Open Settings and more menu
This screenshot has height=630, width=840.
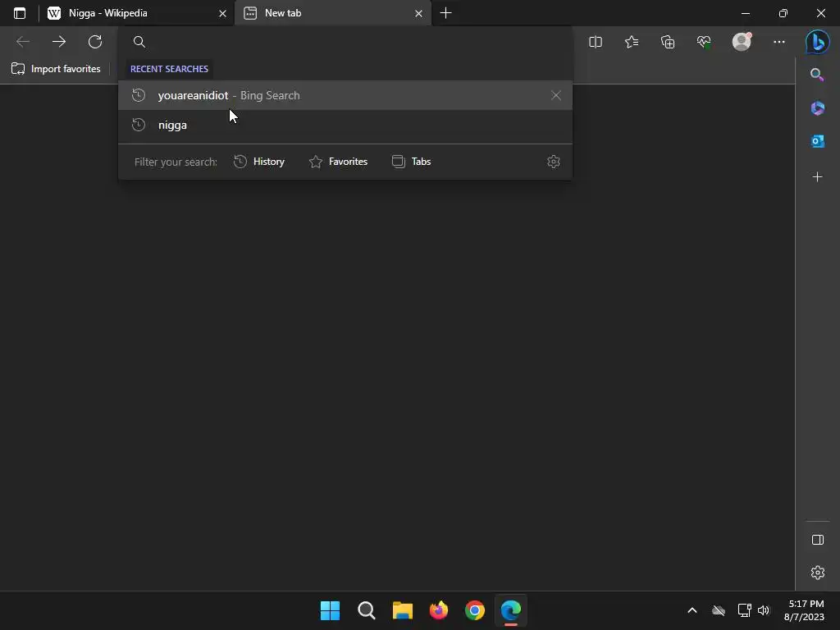tap(779, 42)
